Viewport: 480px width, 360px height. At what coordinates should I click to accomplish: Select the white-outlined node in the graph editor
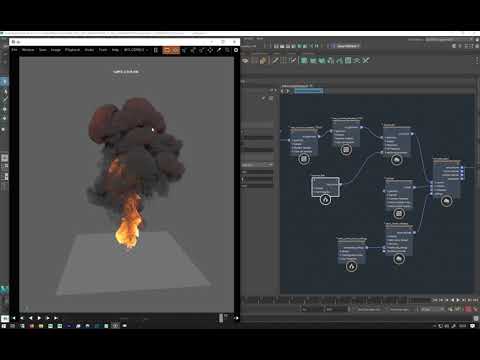coord(326,187)
